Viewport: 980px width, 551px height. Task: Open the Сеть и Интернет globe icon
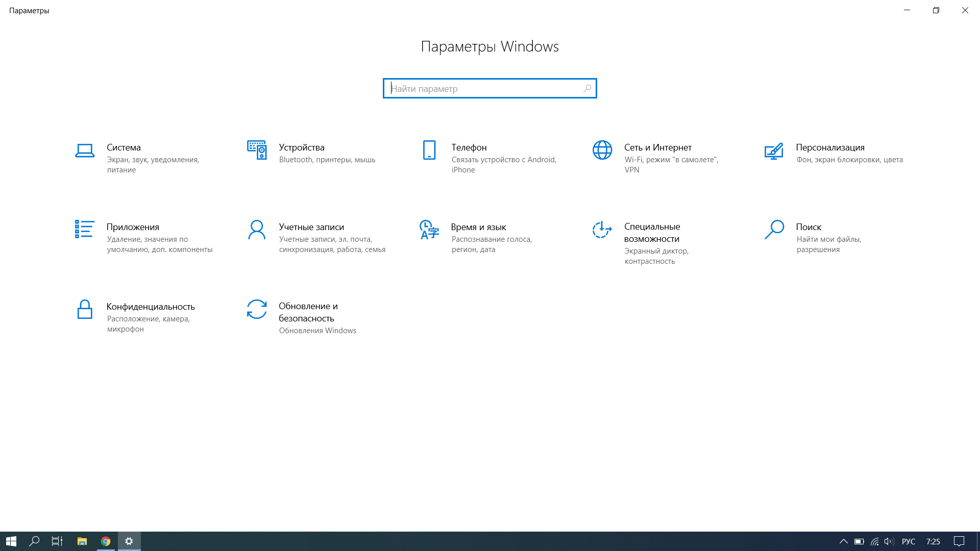(602, 150)
